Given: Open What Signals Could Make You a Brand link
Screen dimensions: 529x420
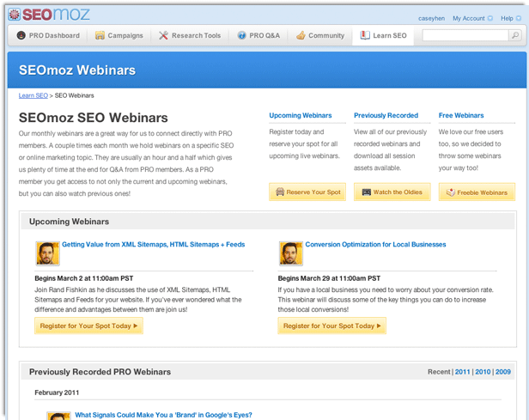Looking at the screenshot, I should pyautogui.click(x=163, y=415).
